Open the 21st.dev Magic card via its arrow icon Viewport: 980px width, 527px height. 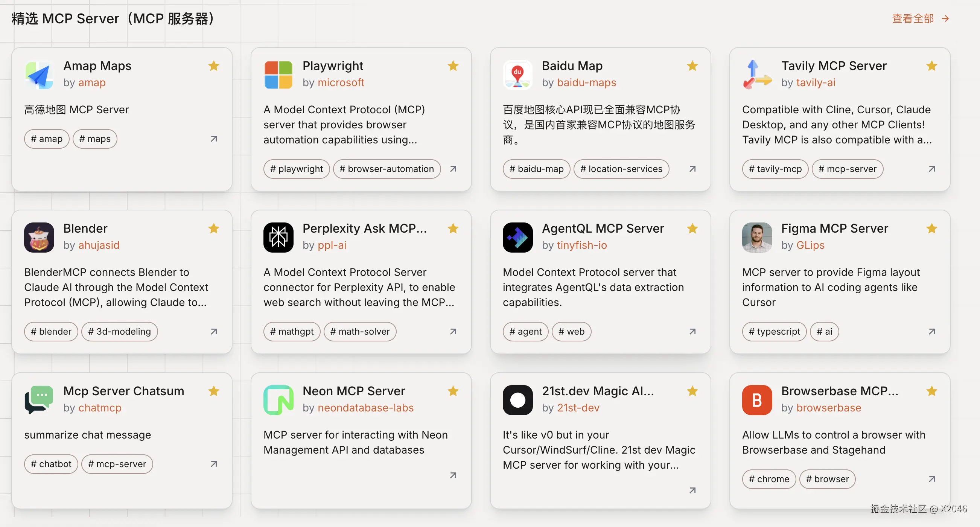click(x=692, y=490)
